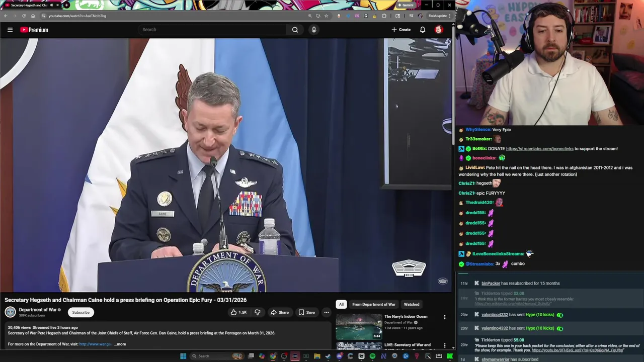This screenshot has height=362, width=644.
Task: Open more actions menu next to Save
Action: 327,312
